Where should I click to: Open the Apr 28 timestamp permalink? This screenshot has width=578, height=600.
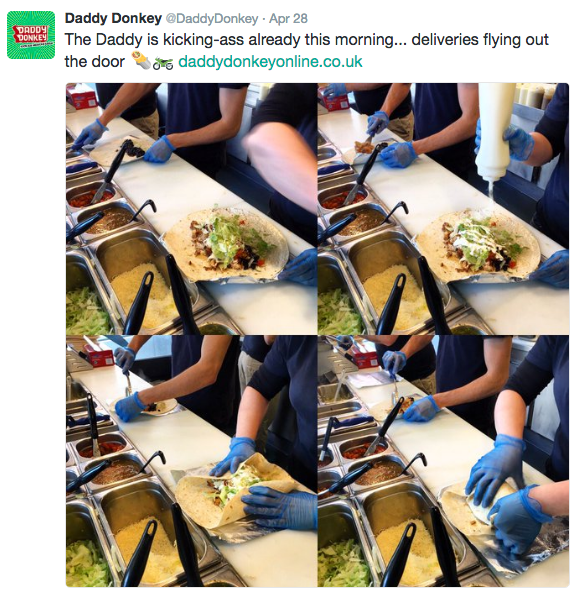288,18
